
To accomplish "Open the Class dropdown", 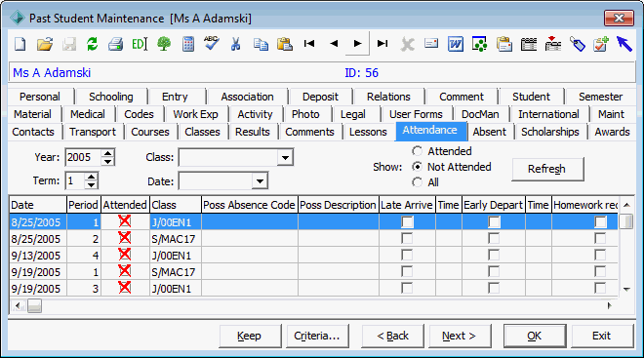I will point(285,158).
